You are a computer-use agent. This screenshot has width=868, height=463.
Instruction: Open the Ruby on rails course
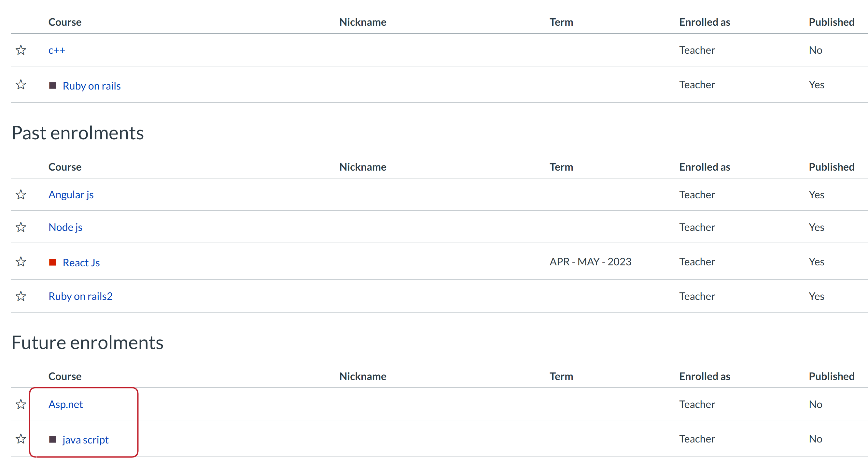point(91,86)
